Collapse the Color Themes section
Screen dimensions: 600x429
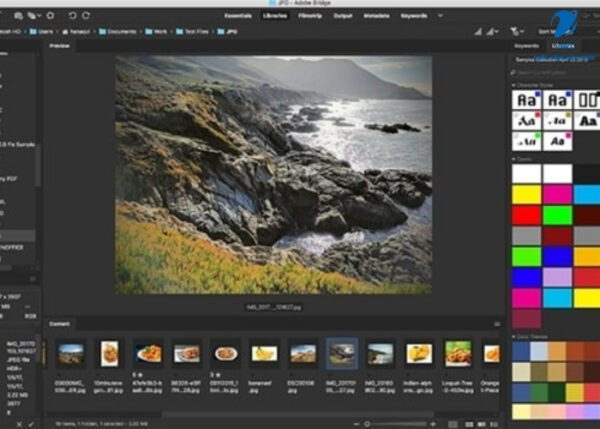pos(514,337)
